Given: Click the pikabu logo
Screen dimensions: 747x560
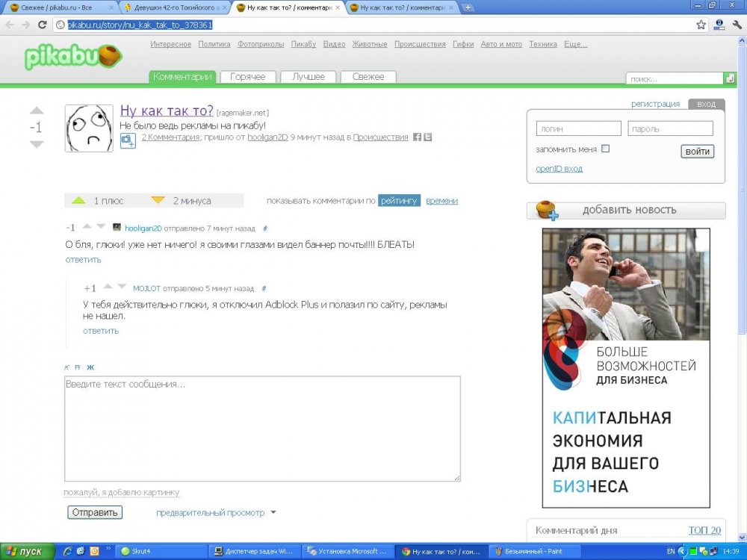Looking at the screenshot, I should click(73, 57).
